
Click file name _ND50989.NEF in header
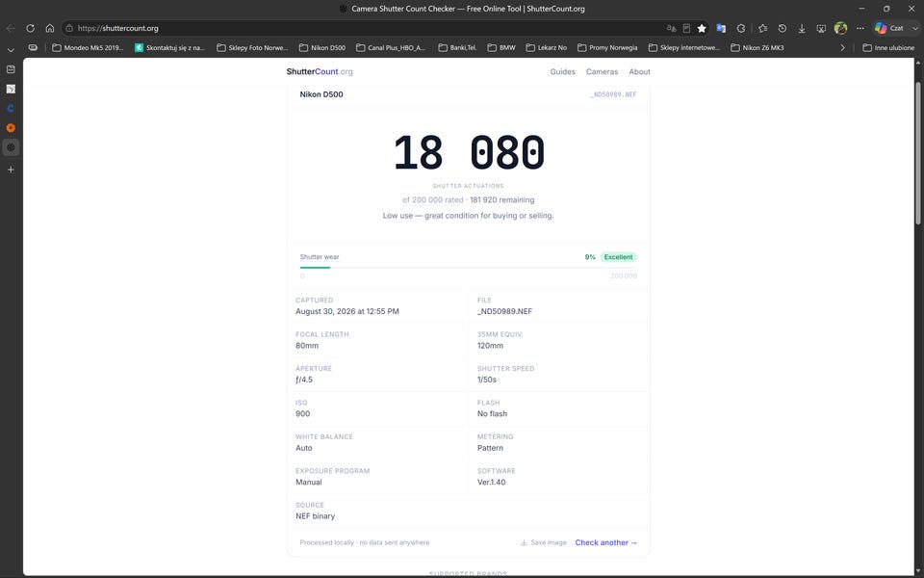[x=613, y=94]
